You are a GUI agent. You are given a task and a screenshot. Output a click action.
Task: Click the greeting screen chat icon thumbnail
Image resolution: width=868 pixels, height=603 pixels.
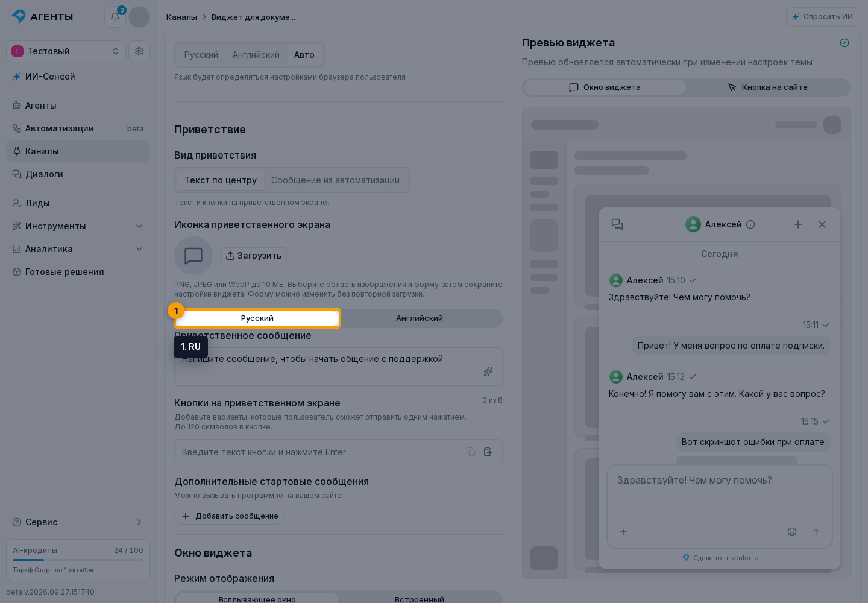click(x=193, y=256)
